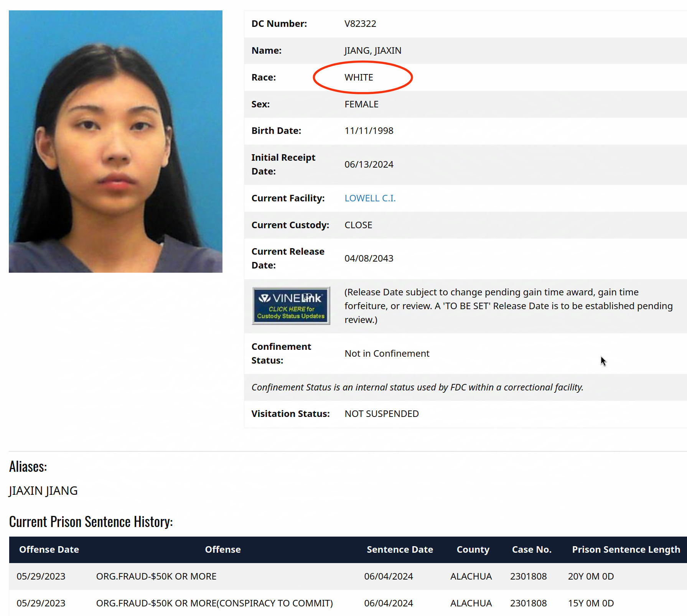
Task: Click the Current Facility label
Action: pos(288,198)
